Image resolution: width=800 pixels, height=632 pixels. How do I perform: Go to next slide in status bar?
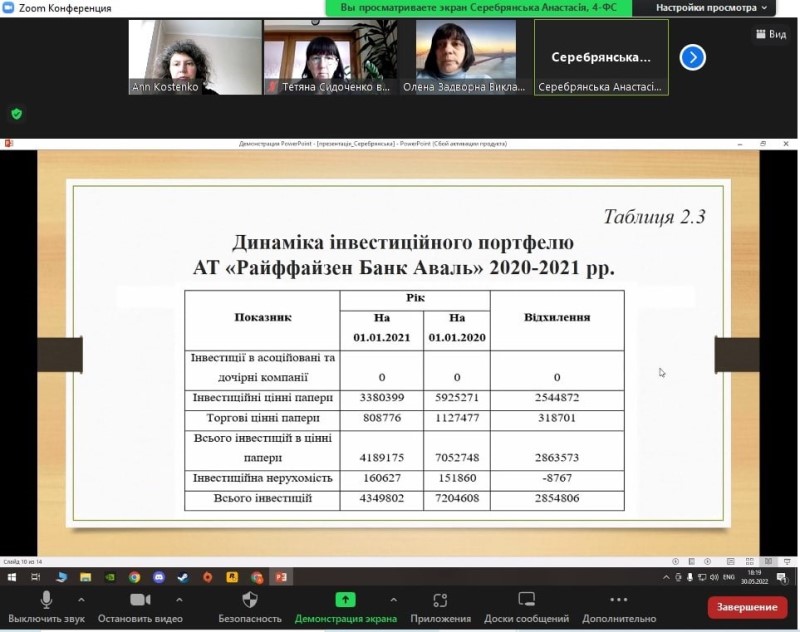point(707,562)
